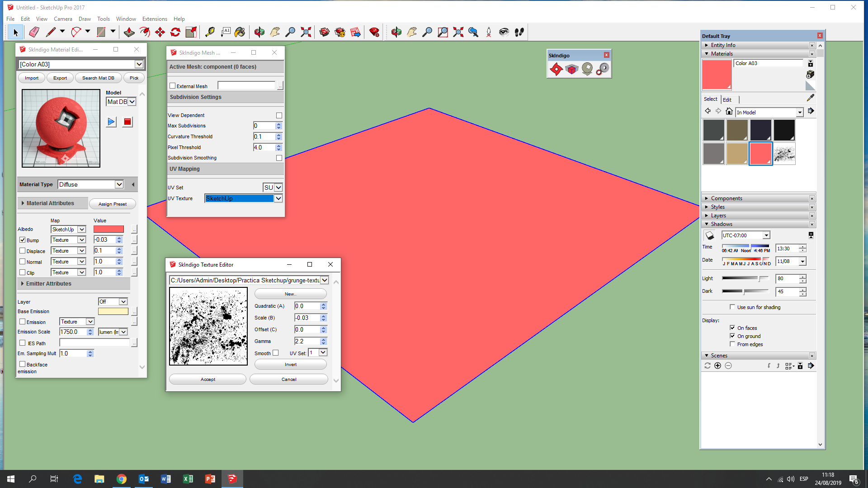Click the Zoom Extents icon
The image size is (868, 488).
pyautogui.click(x=306, y=32)
